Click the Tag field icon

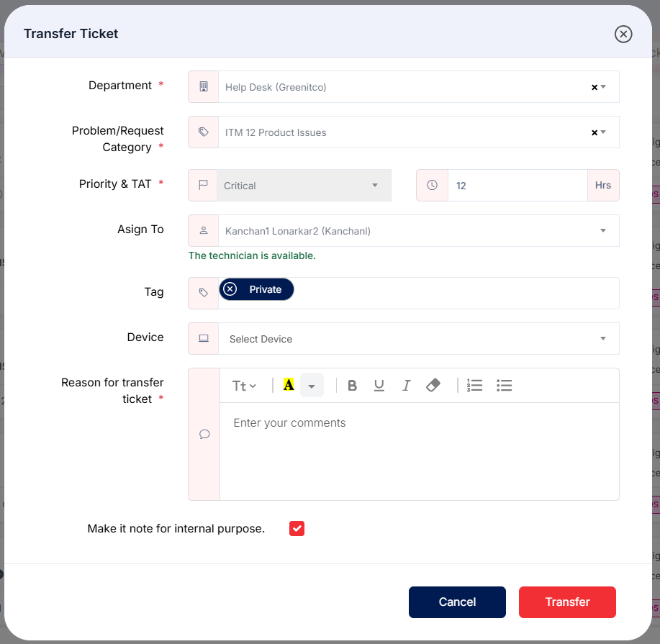tap(203, 293)
